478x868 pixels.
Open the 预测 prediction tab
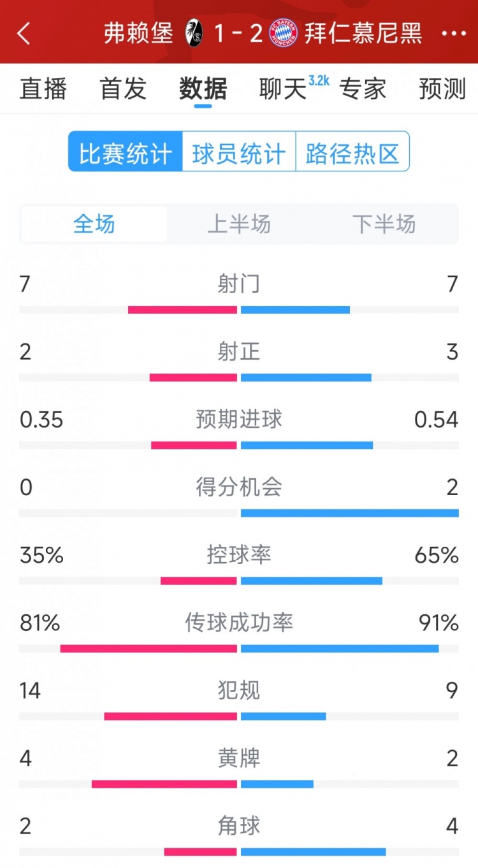(442, 89)
